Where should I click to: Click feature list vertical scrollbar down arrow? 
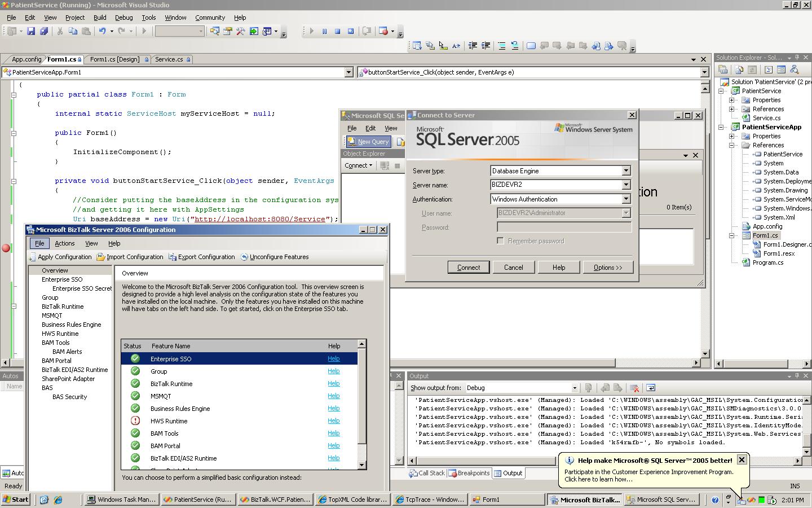pyautogui.click(x=362, y=465)
